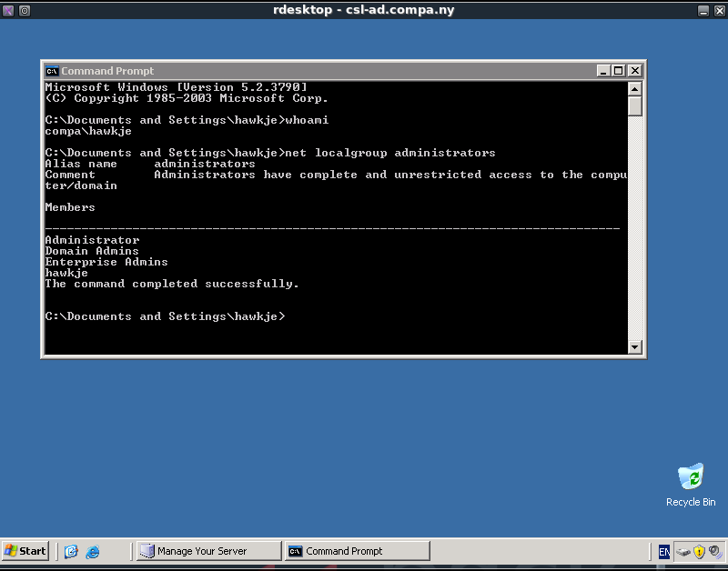Click the Command Prompt vertical scrollbar thumb
The image size is (728, 571).
[635, 105]
